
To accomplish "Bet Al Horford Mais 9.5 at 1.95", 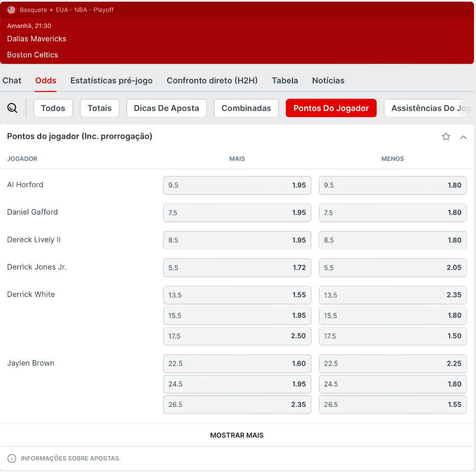I will 237,185.
